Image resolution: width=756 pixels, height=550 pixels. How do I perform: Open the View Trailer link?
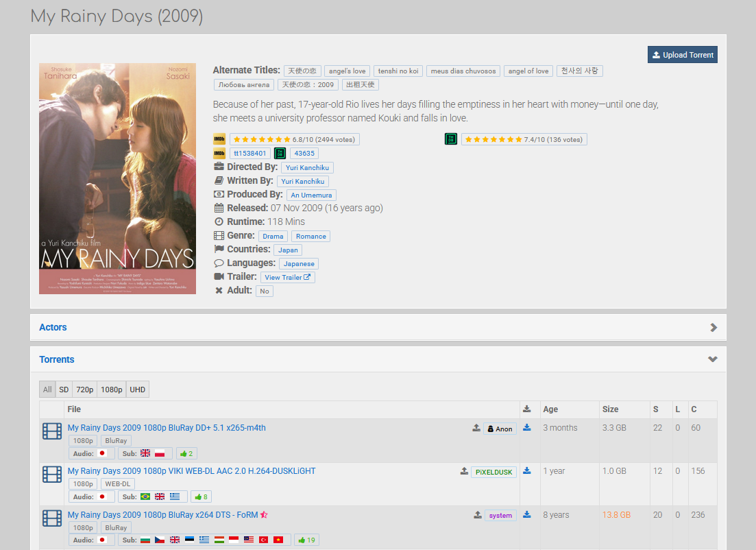(x=288, y=278)
